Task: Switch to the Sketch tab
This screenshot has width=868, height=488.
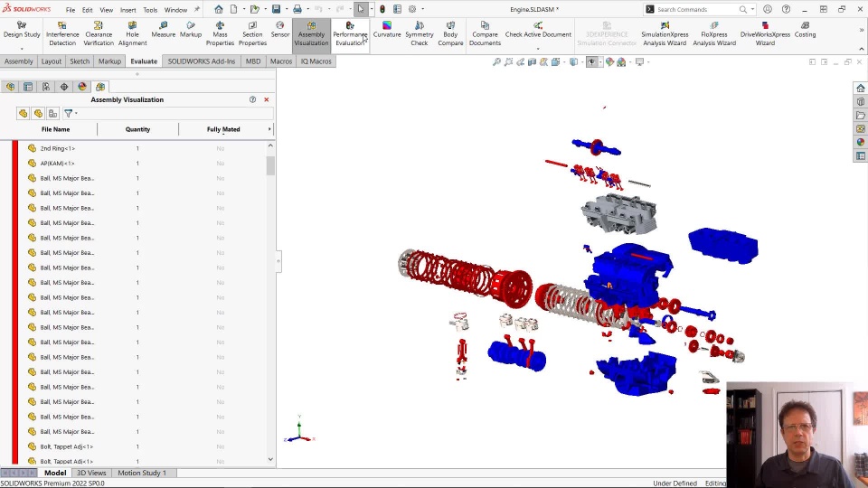Action: [80, 61]
